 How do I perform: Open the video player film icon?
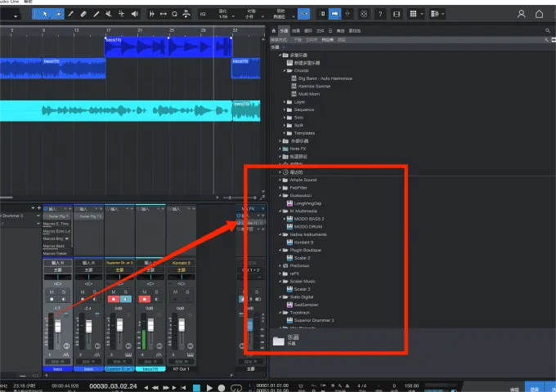coord(397,14)
